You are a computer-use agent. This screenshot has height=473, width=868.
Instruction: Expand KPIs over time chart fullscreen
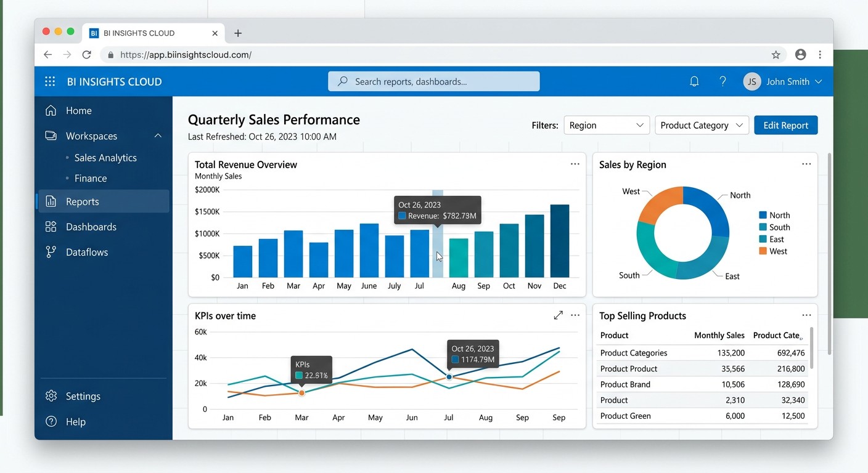click(x=558, y=315)
